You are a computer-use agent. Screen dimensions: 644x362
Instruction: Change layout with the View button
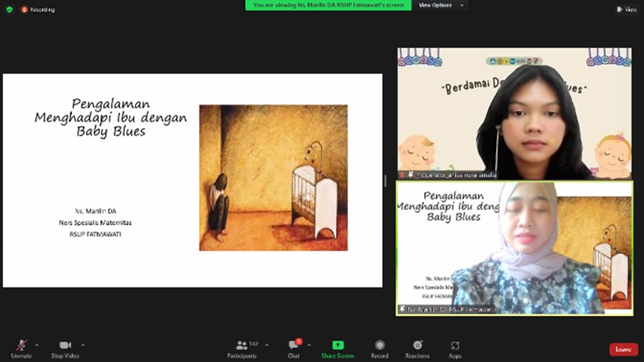tap(626, 9)
